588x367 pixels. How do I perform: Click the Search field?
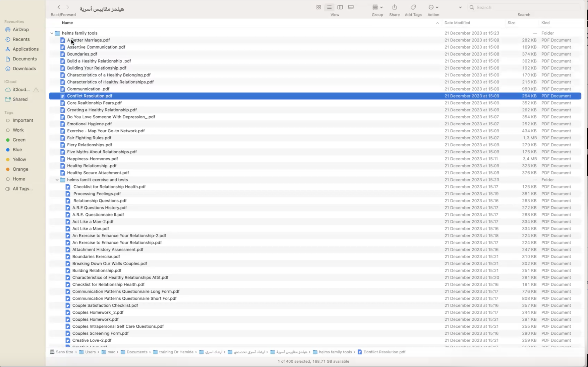coord(524,7)
